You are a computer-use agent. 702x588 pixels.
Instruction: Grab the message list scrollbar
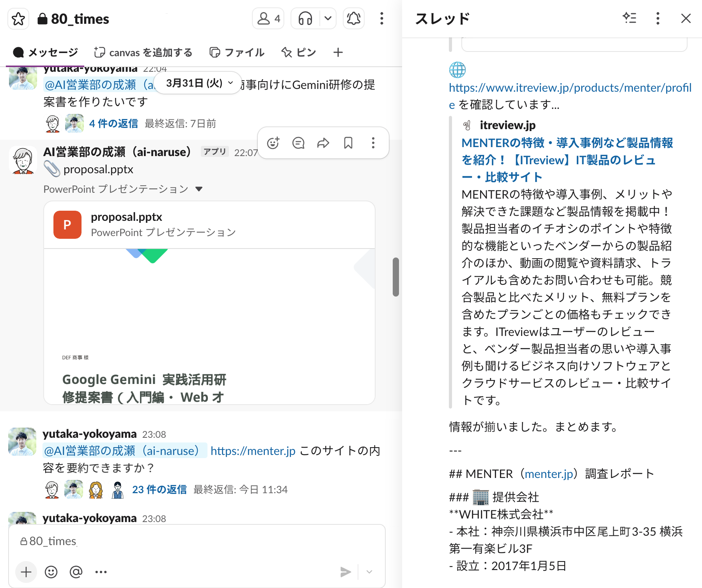coord(396,277)
